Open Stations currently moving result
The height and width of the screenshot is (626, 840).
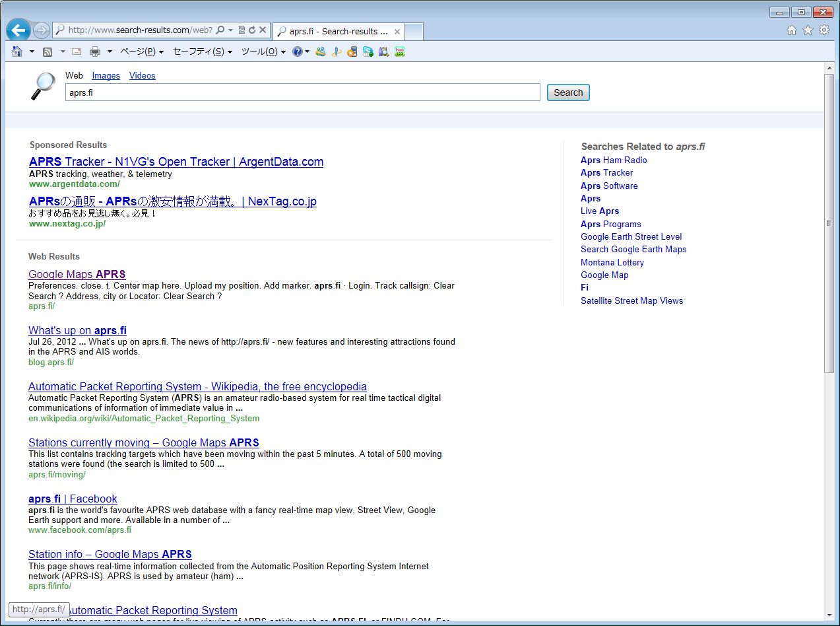pos(144,442)
